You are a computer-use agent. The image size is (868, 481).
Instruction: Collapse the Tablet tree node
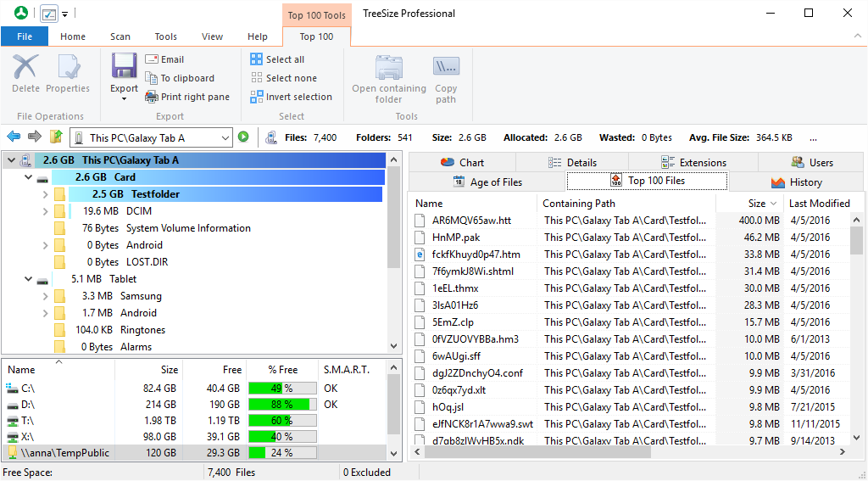(x=28, y=279)
